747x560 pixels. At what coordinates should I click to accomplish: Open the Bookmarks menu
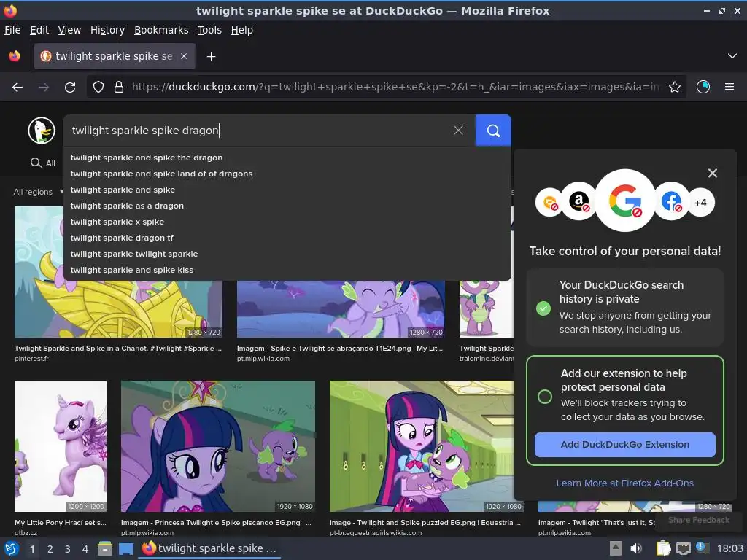(161, 30)
